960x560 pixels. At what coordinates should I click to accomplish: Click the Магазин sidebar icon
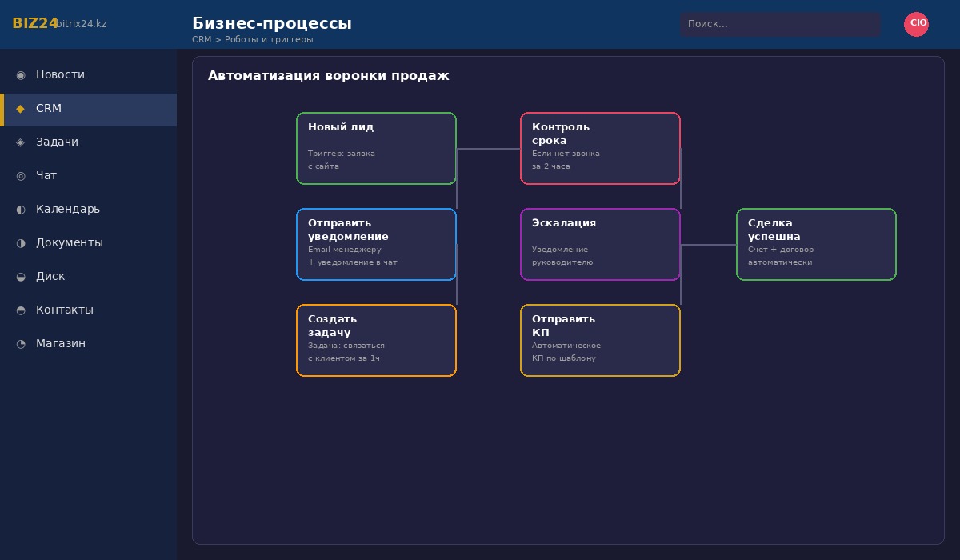21,344
